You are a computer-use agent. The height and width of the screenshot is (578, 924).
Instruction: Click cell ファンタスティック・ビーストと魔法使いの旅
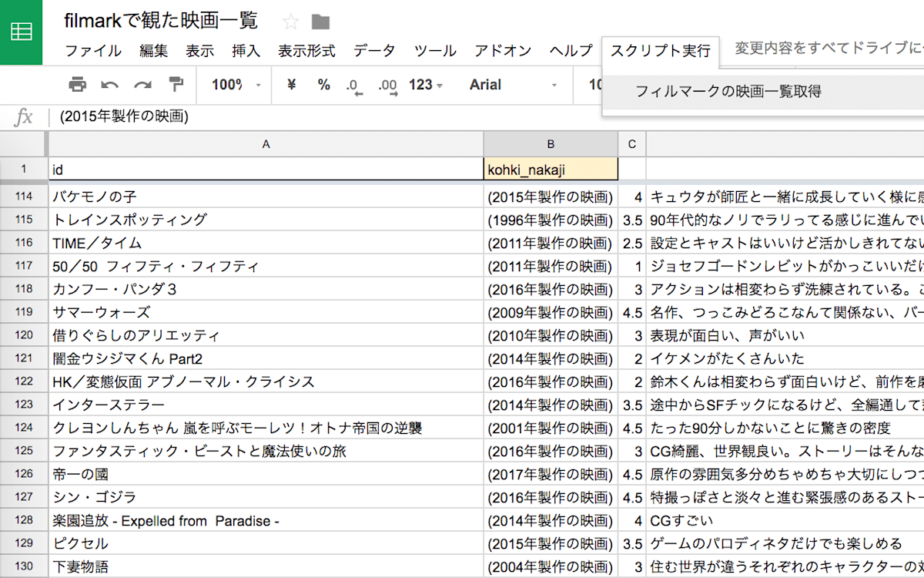click(x=266, y=451)
